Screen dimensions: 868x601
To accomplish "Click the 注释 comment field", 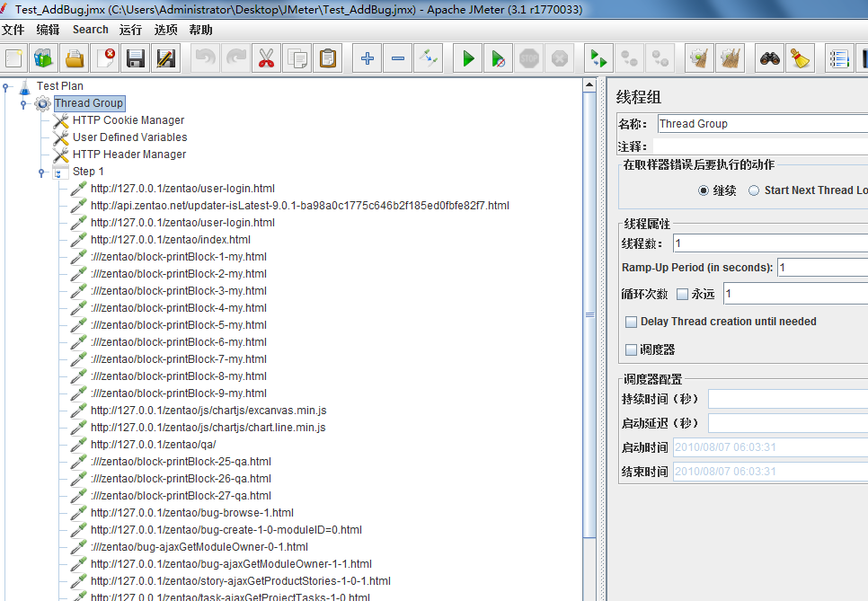I will (x=760, y=146).
